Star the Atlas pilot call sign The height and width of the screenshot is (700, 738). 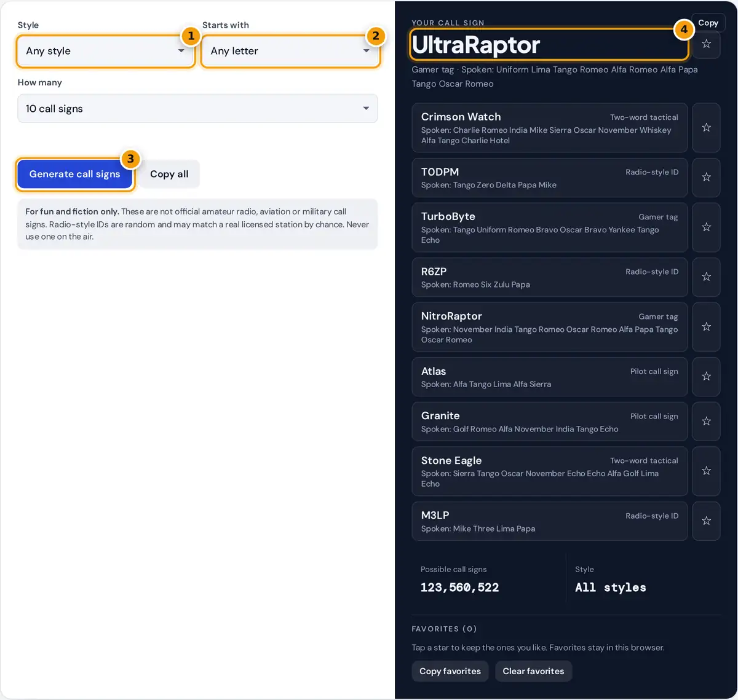[x=706, y=377]
